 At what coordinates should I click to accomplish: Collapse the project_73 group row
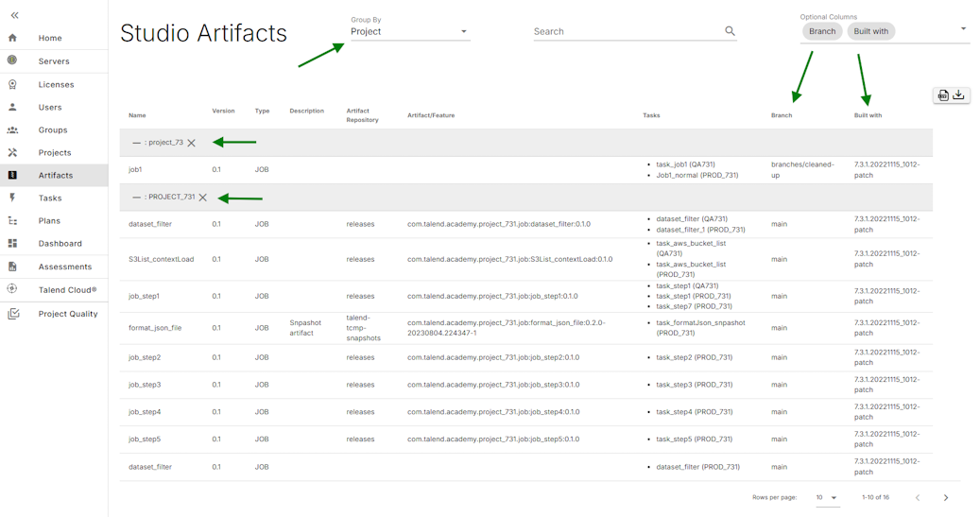pos(136,143)
